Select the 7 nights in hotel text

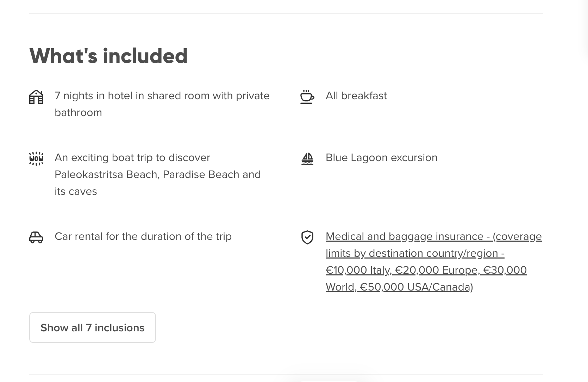coord(162,104)
